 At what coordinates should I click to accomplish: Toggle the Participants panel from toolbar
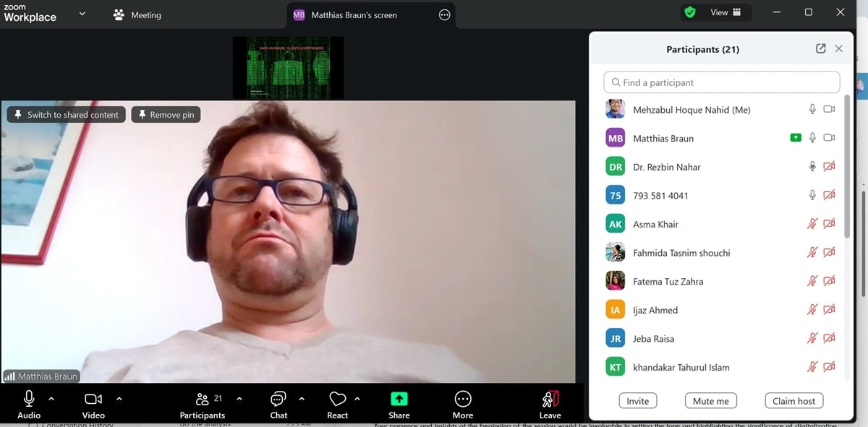click(x=203, y=400)
